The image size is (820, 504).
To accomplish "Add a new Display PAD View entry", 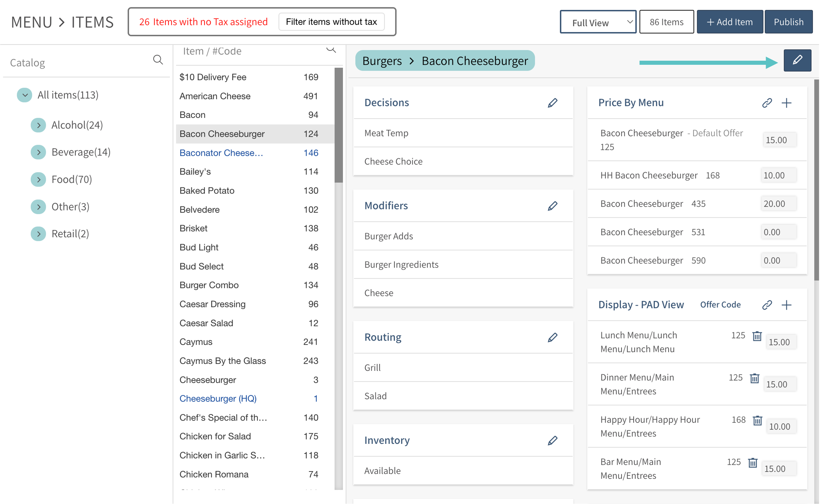I will [x=786, y=305].
